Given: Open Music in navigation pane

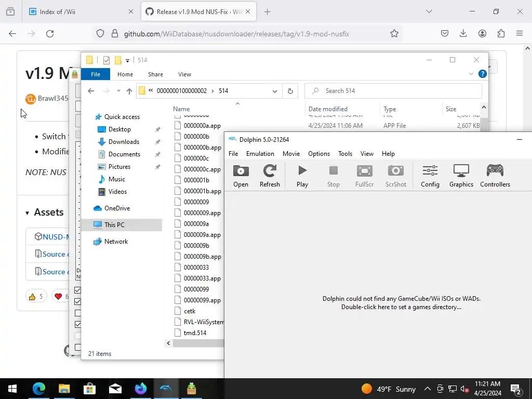Looking at the screenshot, I should (116, 179).
